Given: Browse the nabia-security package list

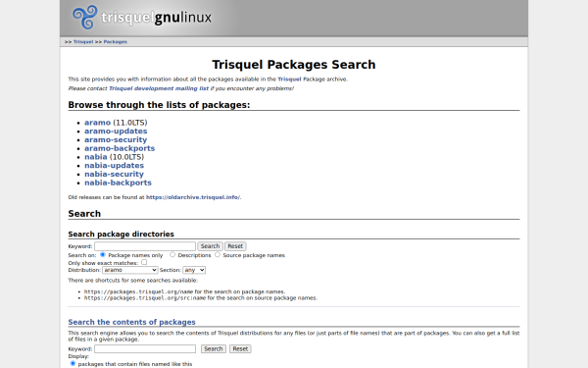Looking at the screenshot, I should pos(114,175).
